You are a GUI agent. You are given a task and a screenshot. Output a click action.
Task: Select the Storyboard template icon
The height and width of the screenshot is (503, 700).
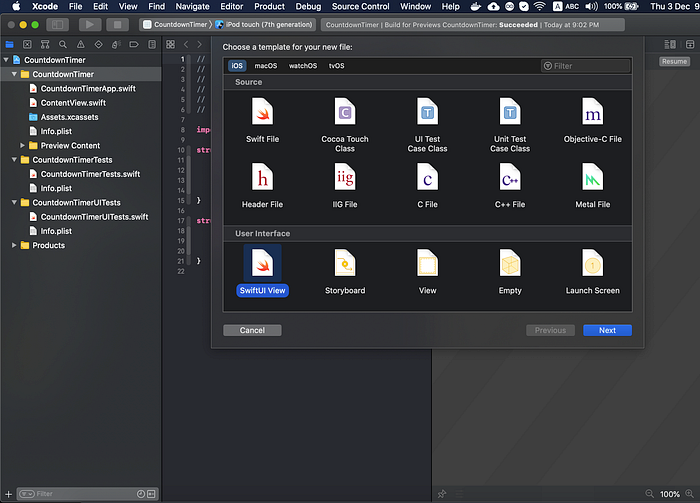pyautogui.click(x=345, y=262)
